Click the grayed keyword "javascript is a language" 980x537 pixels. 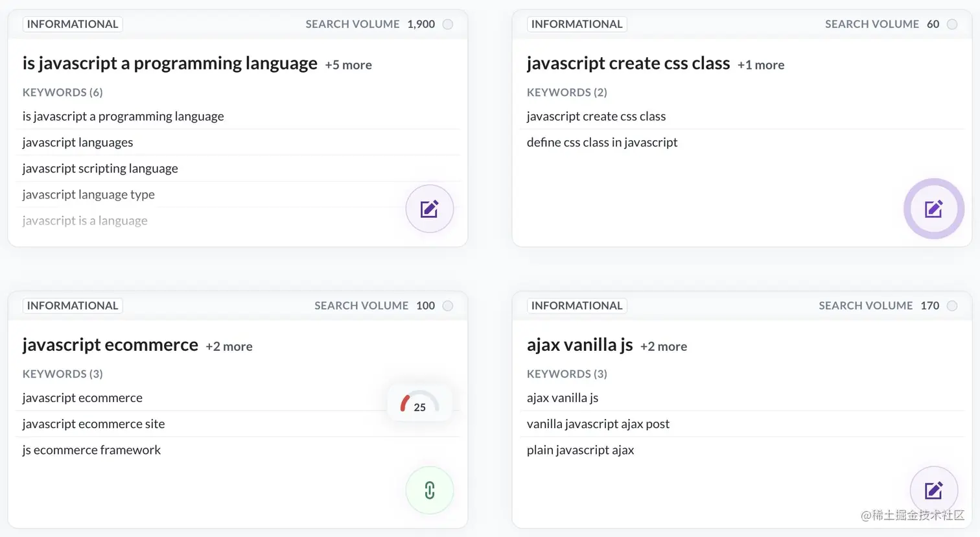[x=85, y=221]
